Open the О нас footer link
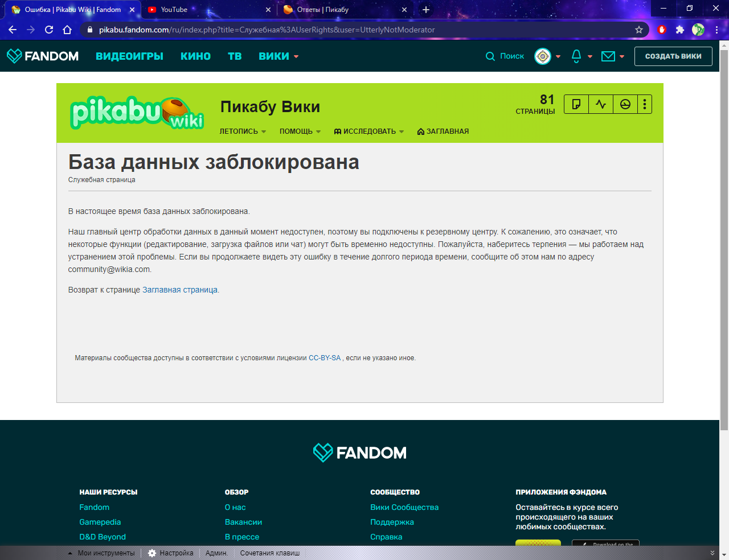The image size is (729, 560). pyautogui.click(x=235, y=507)
